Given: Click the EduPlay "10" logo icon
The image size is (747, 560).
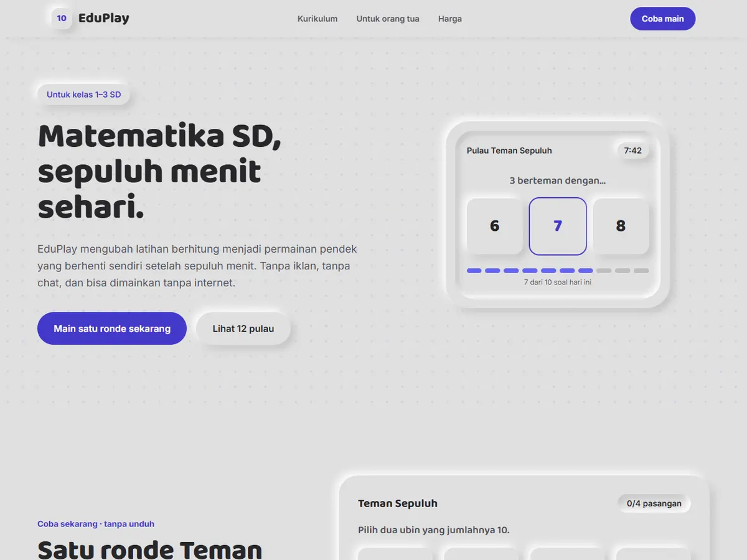Looking at the screenshot, I should [62, 19].
